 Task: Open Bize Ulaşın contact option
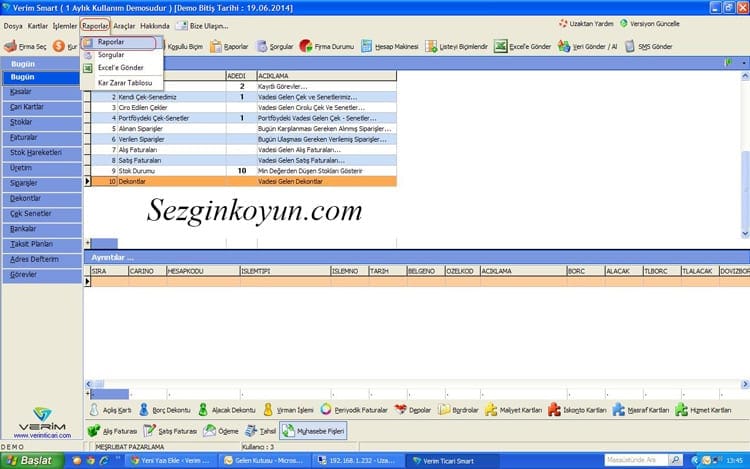202,26
